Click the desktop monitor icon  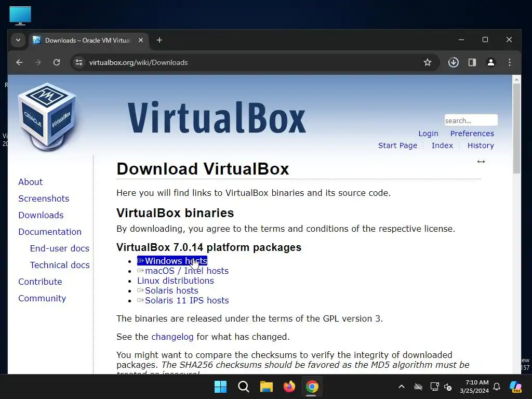[20, 16]
